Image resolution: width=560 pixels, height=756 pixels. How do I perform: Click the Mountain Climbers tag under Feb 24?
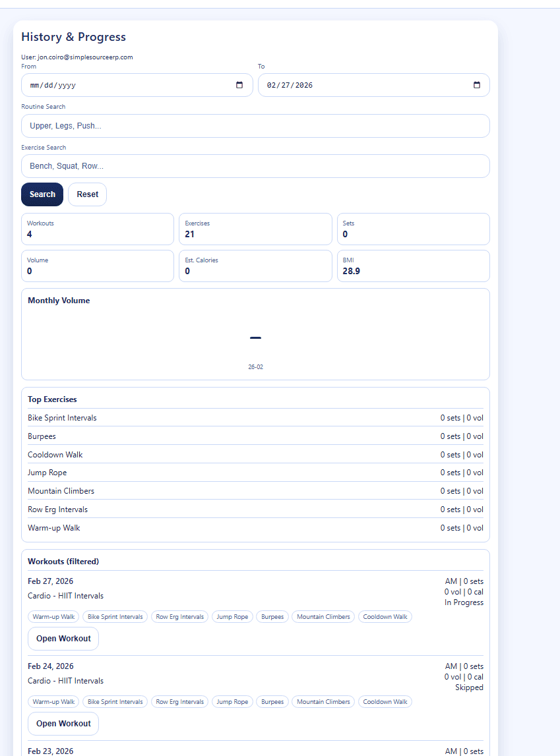click(x=323, y=702)
